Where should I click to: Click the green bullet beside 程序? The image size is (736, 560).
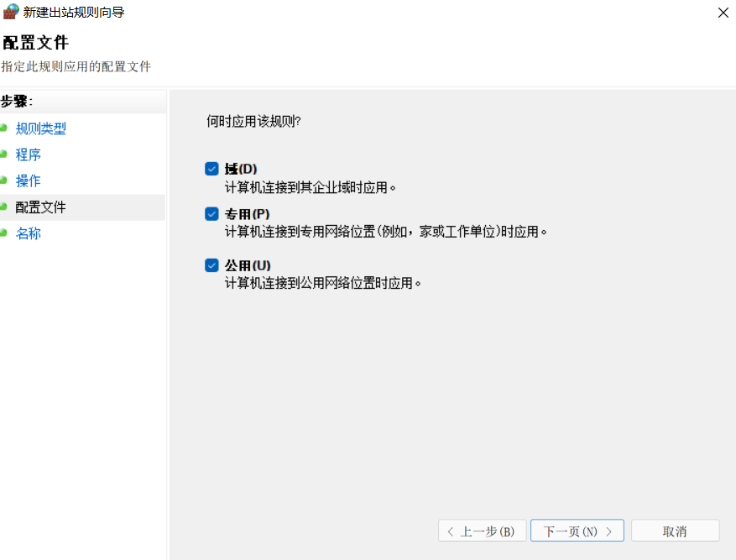(3, 154)
